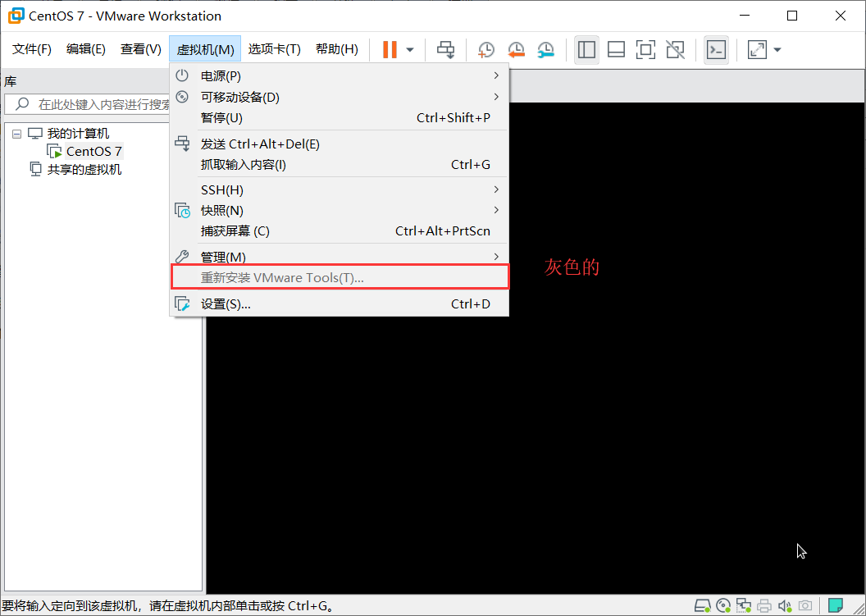Select 发送 Ctrl+Alt+Del(E) menu entry
Image resolution: width=866 pixels, height=616 pixels.
pos(340,144)
